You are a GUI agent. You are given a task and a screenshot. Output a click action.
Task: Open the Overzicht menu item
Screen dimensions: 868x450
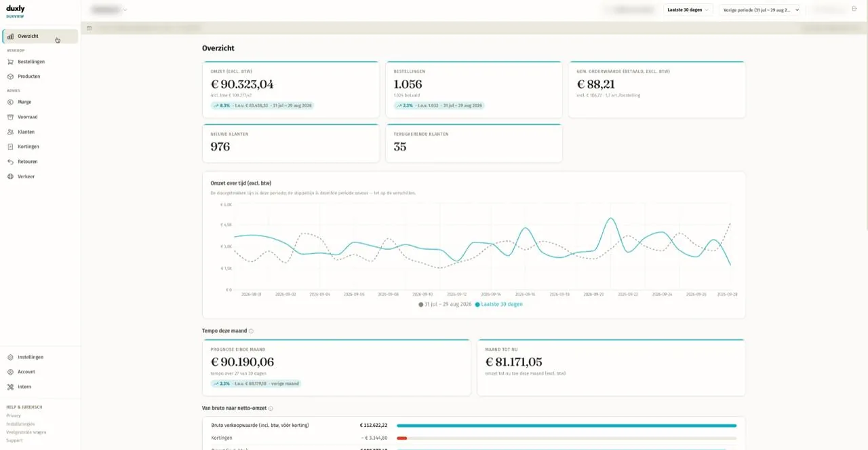(40, 37)
